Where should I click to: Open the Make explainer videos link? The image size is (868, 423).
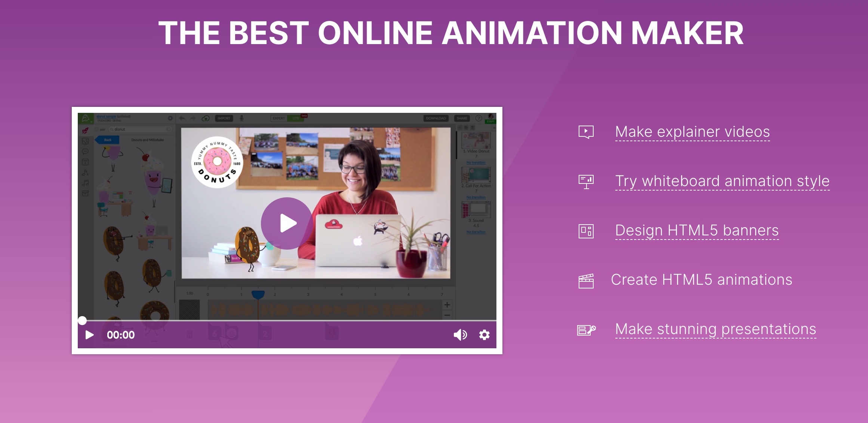pyautogui.click(x=692, y=132)
